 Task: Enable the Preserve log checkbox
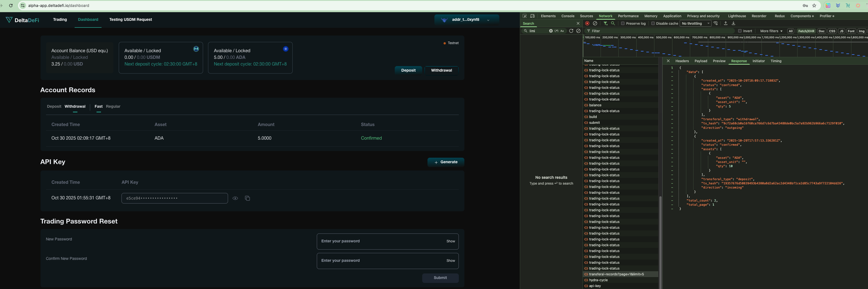[623, 24]
